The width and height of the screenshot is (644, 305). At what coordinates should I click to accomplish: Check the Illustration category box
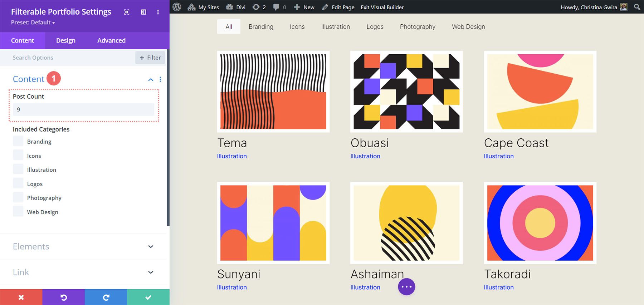[18, 169]
